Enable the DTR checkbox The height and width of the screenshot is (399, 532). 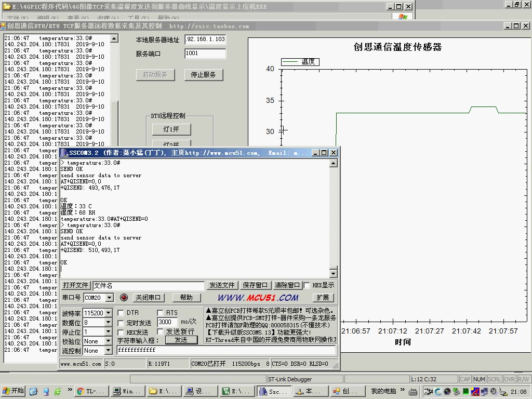click(x=120, y=313)
